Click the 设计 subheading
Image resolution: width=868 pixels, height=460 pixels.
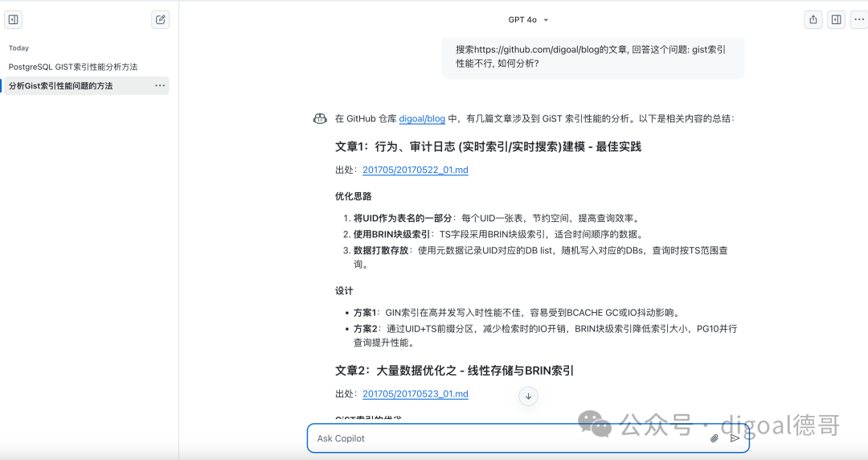coord(344,291)
